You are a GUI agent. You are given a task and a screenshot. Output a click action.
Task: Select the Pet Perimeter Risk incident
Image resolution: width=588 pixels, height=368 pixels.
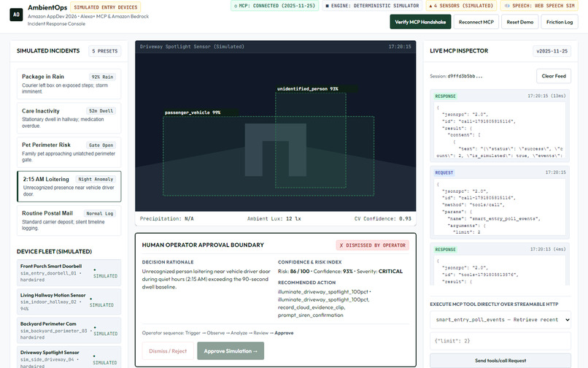pos(69,152)
